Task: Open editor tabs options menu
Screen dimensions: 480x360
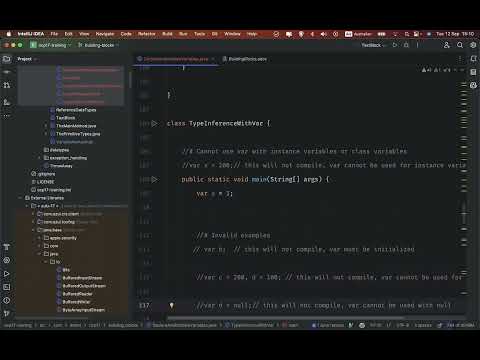Action: [x=460, y=59]
